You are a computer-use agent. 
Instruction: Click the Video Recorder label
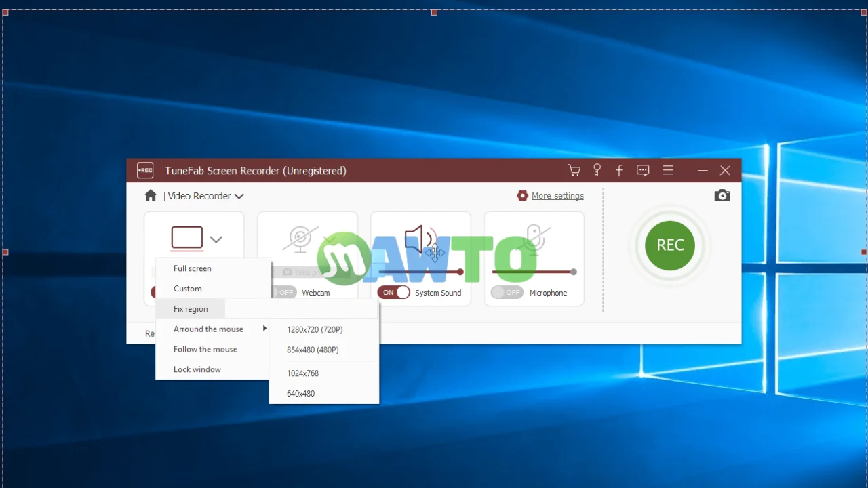[x=199, y=196]
